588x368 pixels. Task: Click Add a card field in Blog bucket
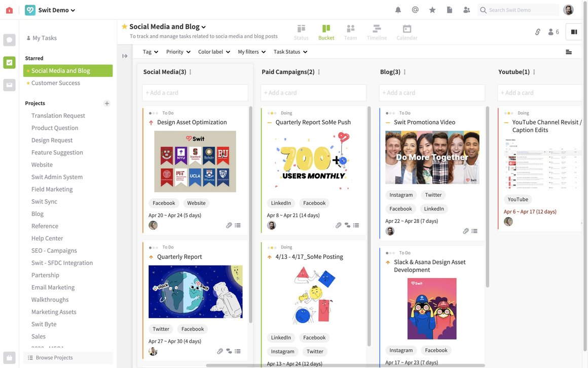(432, 93)
